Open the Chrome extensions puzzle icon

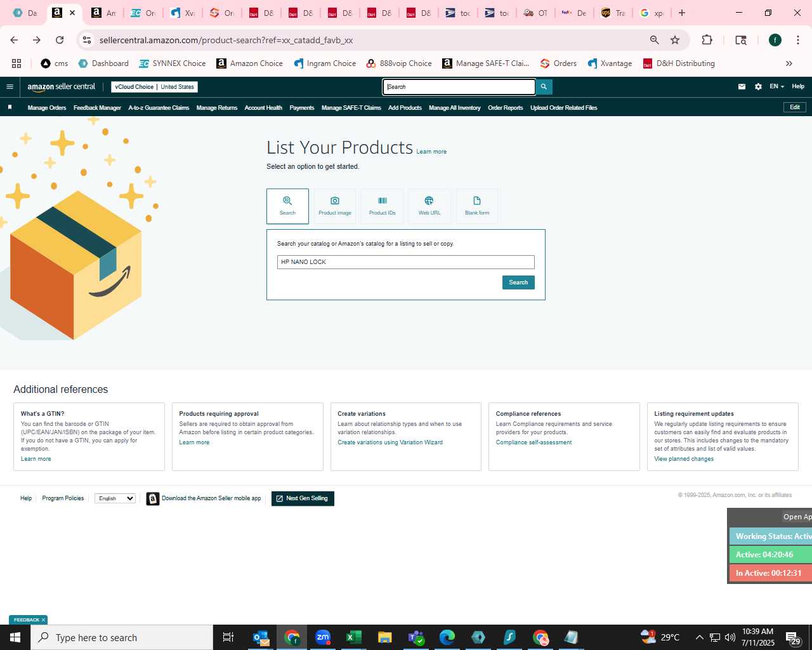tap(707, 40)
